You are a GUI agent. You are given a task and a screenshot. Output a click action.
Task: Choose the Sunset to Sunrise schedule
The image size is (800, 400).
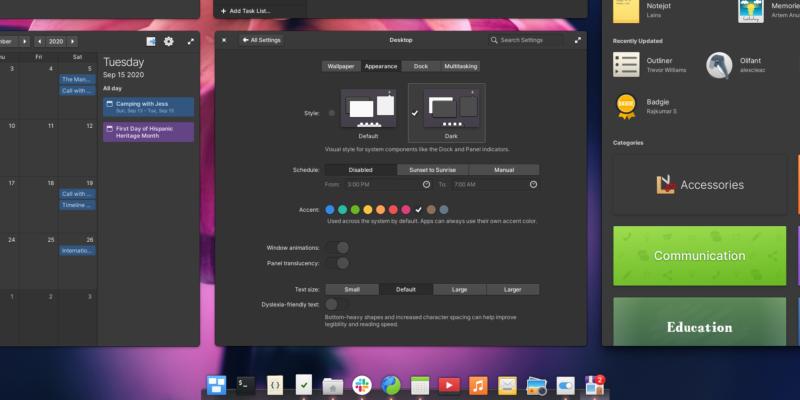click(x=432, y=170)
